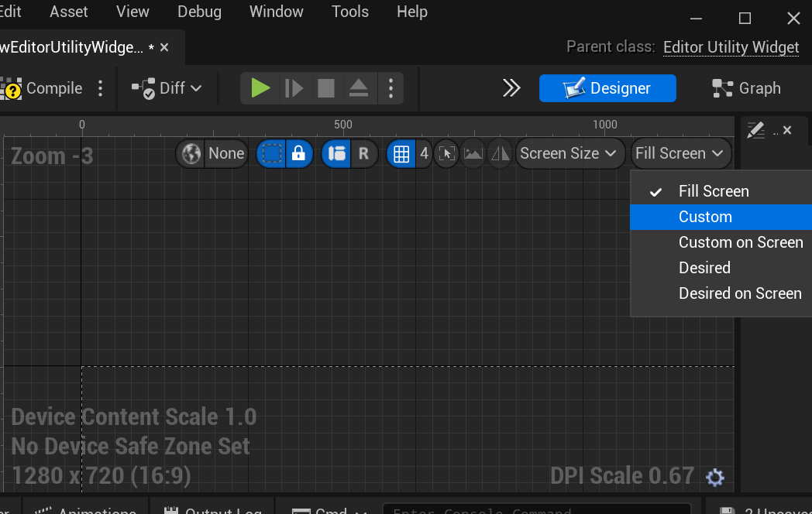This screenshot has height=514, width=812.
Task: Open localization preview globe icon
Action: click(191, 154)
